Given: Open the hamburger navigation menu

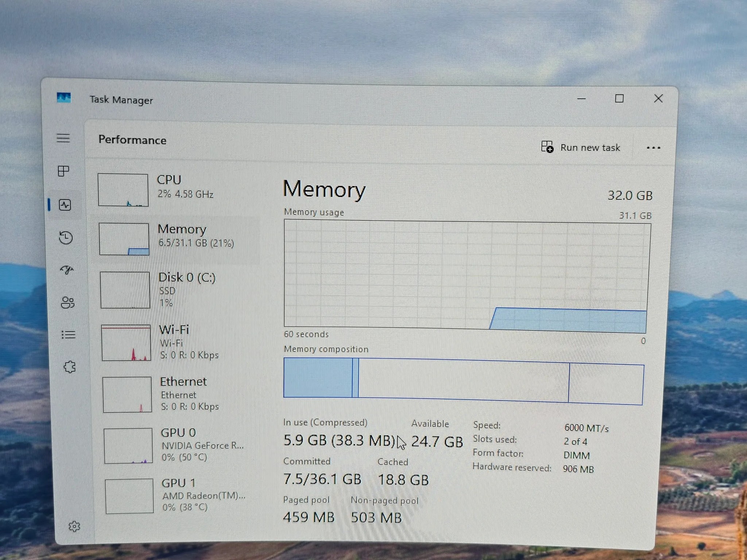Looking at the screenshot, I should pos(63,138).
